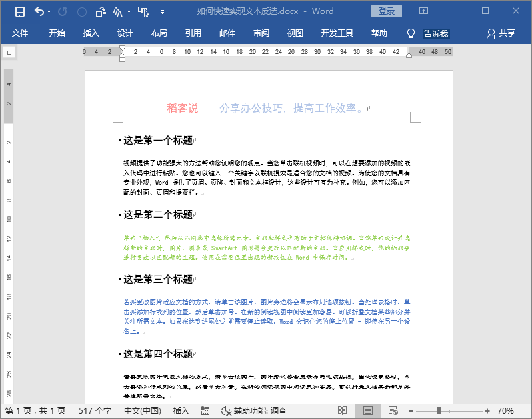This screenshot has width=532, height=419.
Task: Collapse the 这是第四个标题 heading triangle
Action: pos(120,354)
